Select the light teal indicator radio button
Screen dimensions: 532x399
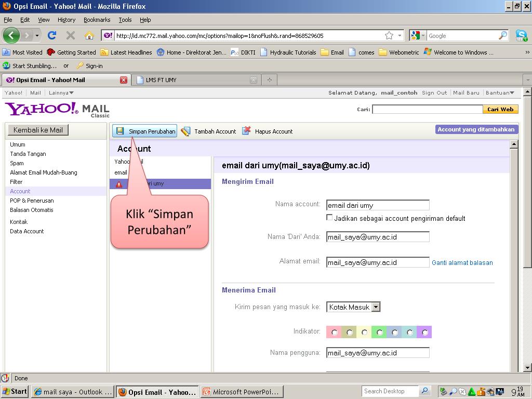409,332
